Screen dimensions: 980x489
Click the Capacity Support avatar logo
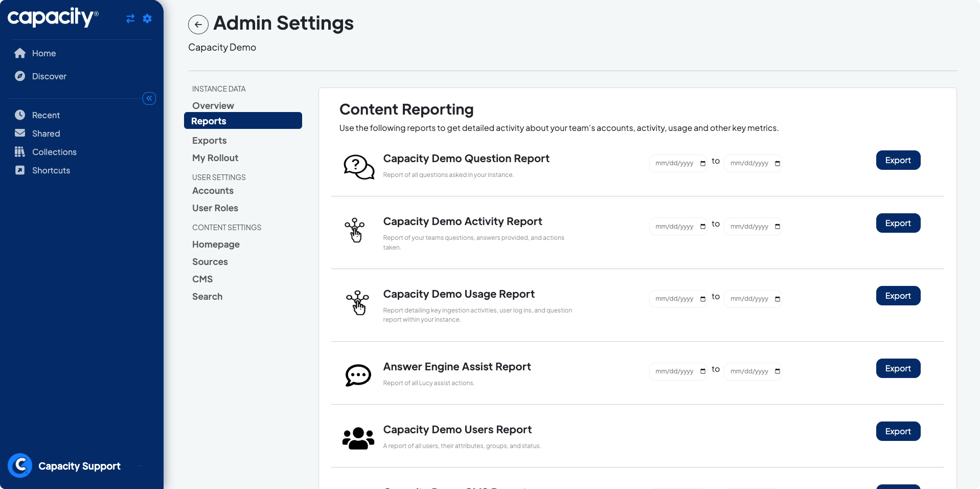coord(20,465)
